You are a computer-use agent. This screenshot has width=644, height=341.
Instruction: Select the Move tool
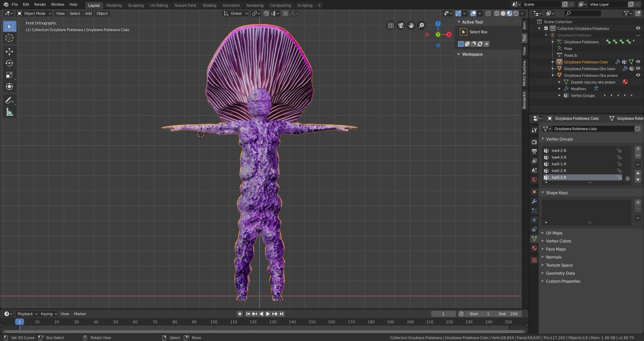tap(9, 51)
